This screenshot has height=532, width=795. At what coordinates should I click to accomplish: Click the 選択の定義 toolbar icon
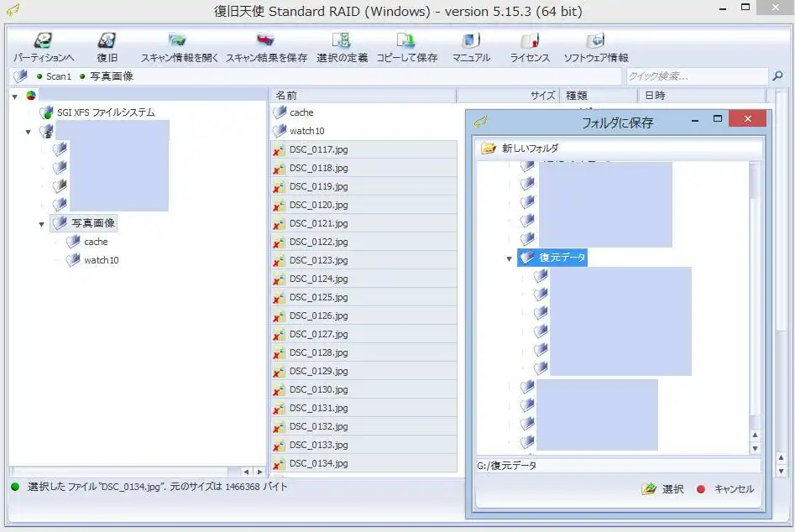pyautogui.click(x=342, y=42)
